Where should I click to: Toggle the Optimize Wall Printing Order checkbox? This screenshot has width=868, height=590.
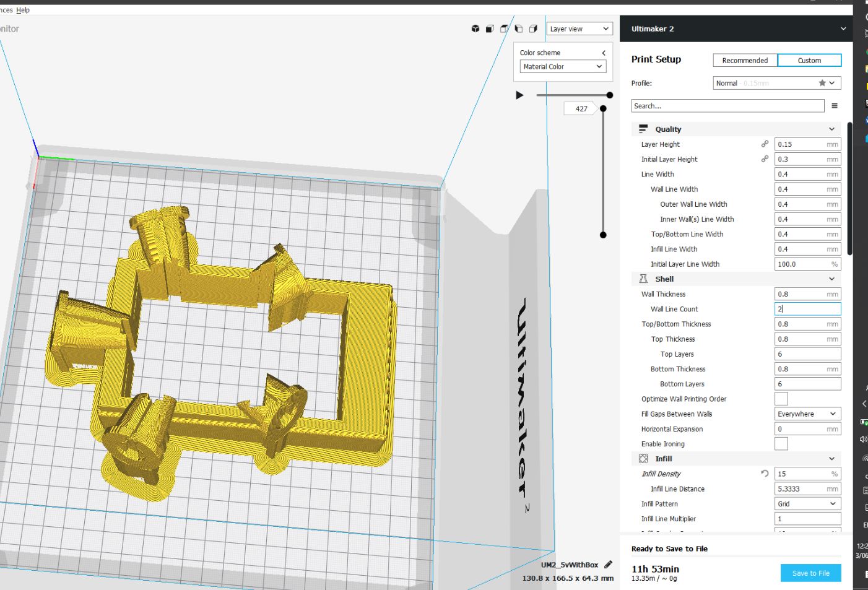781,399
